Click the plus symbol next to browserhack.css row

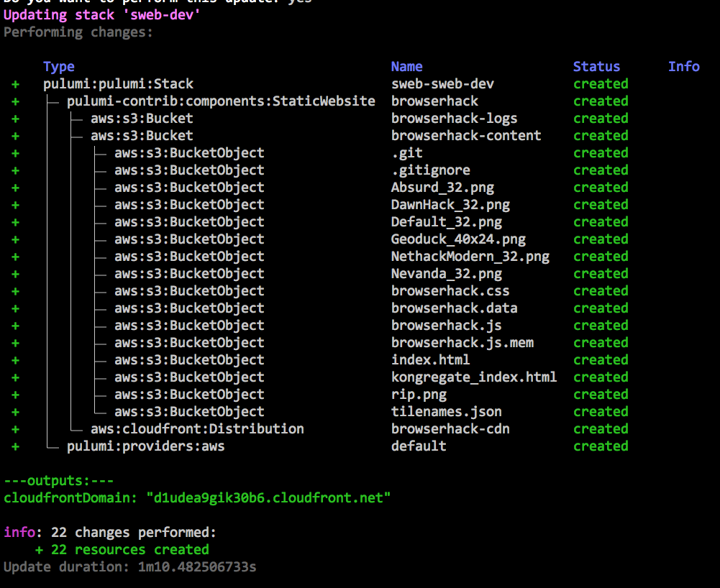[x=15, y=290]
